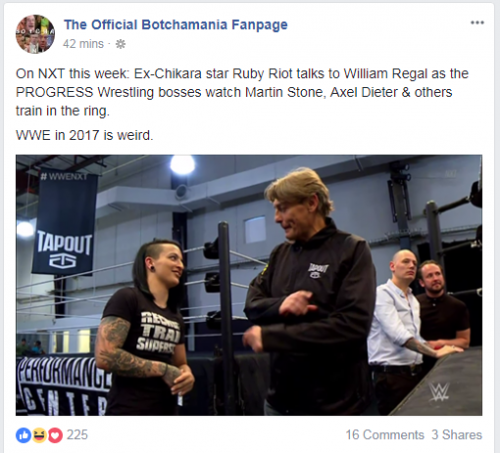
Task: Click the Botchamania page profile picture
Action: click(35, 34)
